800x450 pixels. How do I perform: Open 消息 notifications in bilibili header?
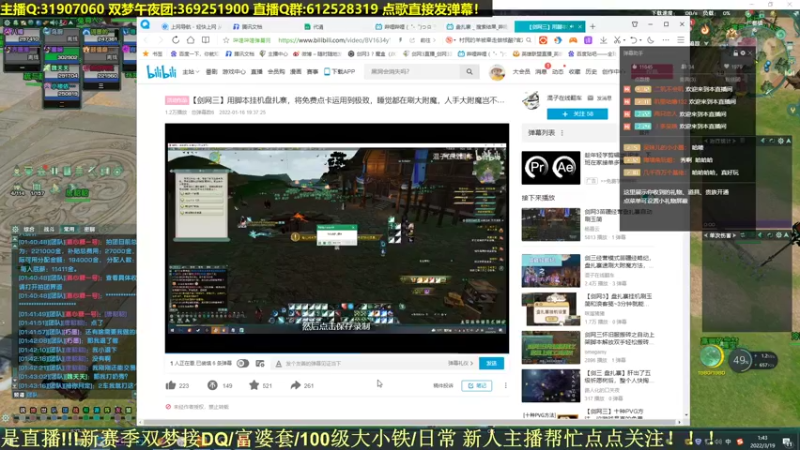tap(541, 72)
